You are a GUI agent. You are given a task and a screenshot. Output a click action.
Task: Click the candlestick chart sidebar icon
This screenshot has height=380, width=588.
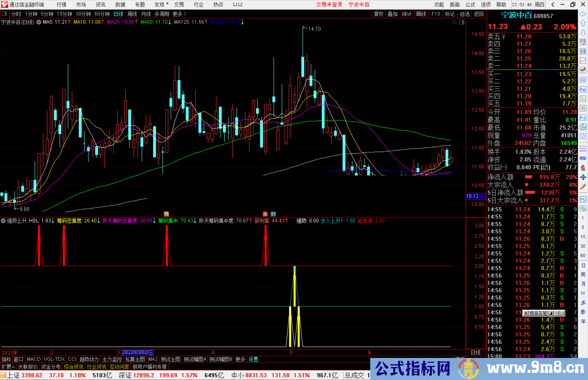click(583, 70)
